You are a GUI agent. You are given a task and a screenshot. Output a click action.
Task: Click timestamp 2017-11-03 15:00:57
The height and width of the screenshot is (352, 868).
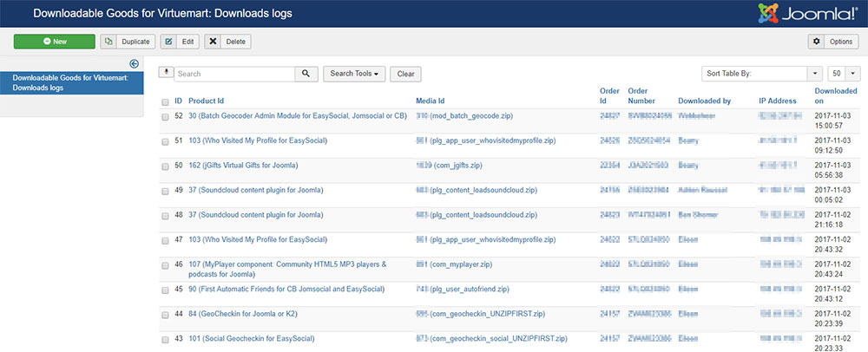tap(834, 121)
